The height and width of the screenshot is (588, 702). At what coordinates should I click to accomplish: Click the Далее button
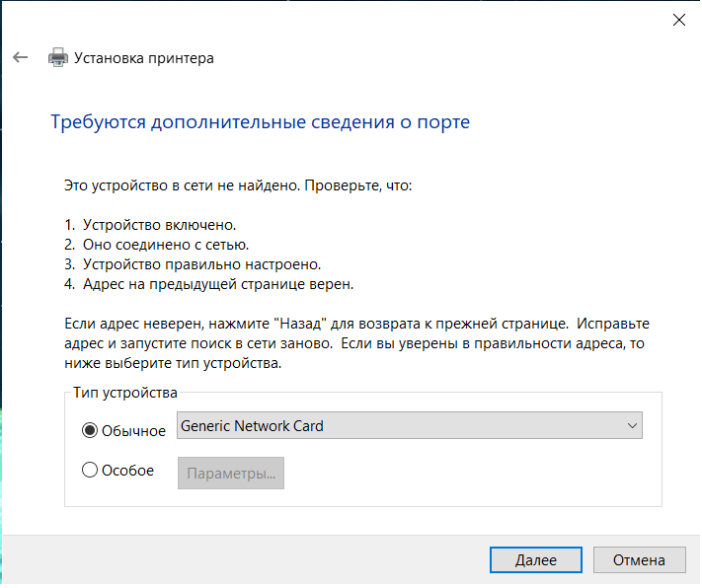(535, 559)
